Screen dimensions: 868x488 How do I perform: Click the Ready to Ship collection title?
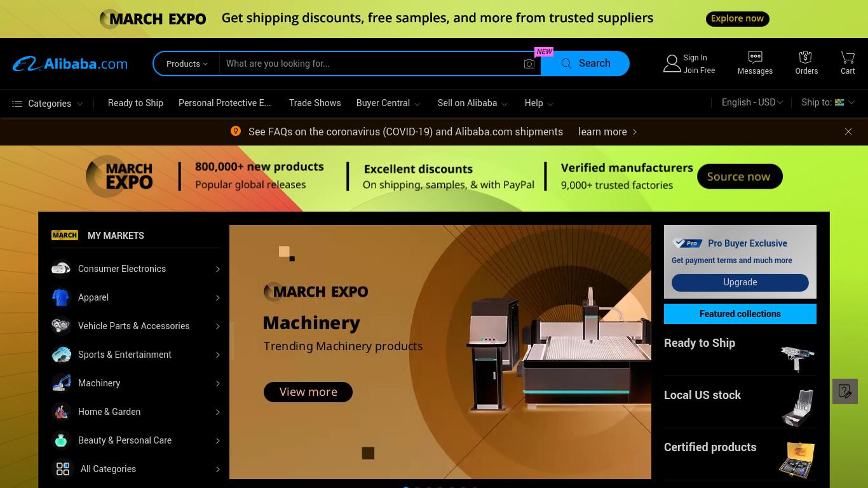click(700, 343)
